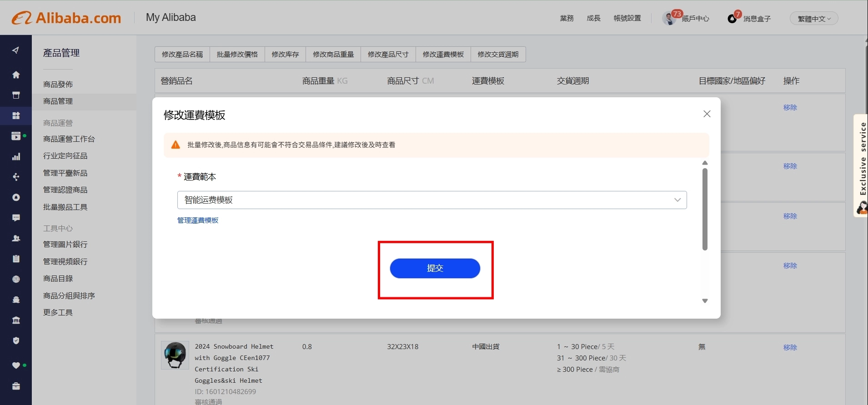Click the dialog scrollbar up arrow
This screenshot has width=868, height=405.
pyautogui.click(x=705, y=163)
